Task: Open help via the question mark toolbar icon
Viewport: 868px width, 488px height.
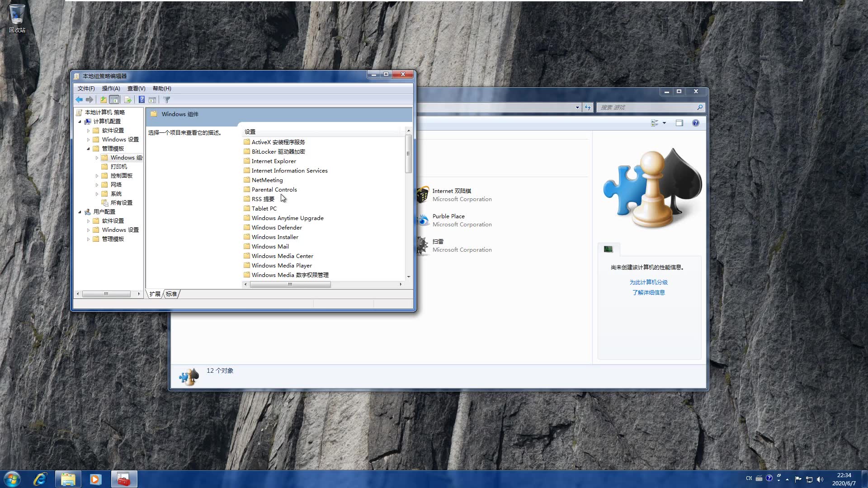Action: click(142, 100)
